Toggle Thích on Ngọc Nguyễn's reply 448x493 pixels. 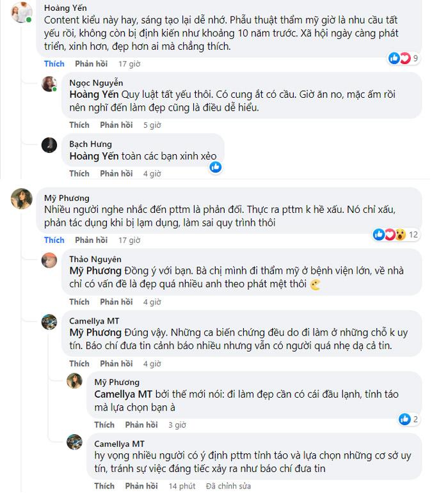(x=79, y=125)
